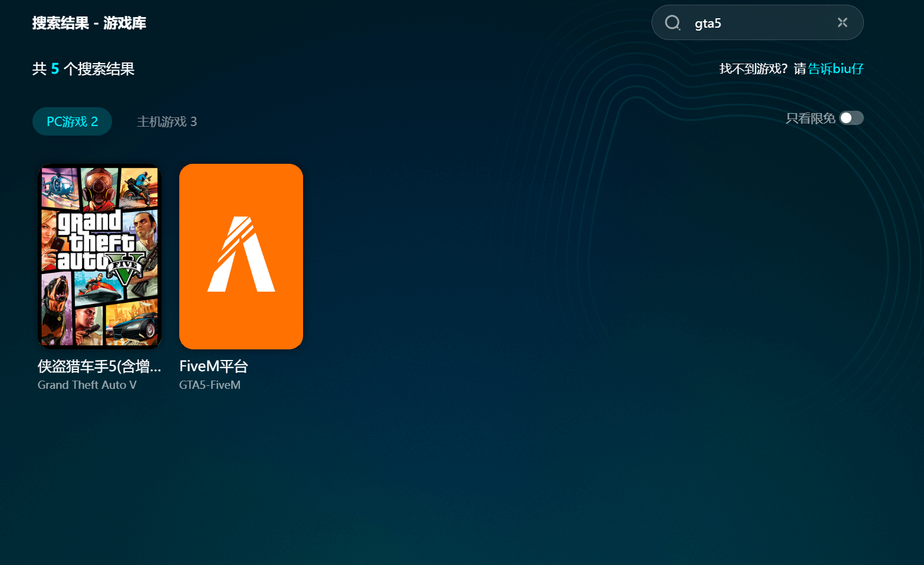Screen dimensions: 924x565
Task: Click the GTA5-FiveM subtitle
Action: (x=210, y=385)
